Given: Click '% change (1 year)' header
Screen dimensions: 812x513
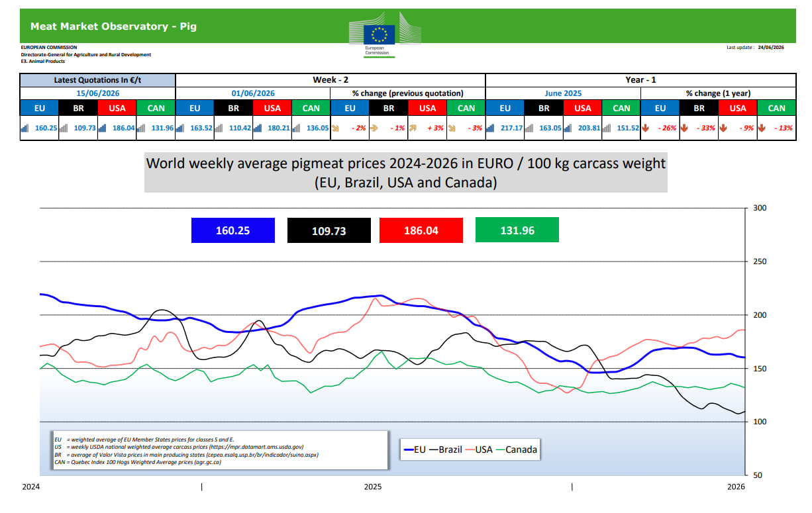Looking at the screenshot, I should 719,93.
